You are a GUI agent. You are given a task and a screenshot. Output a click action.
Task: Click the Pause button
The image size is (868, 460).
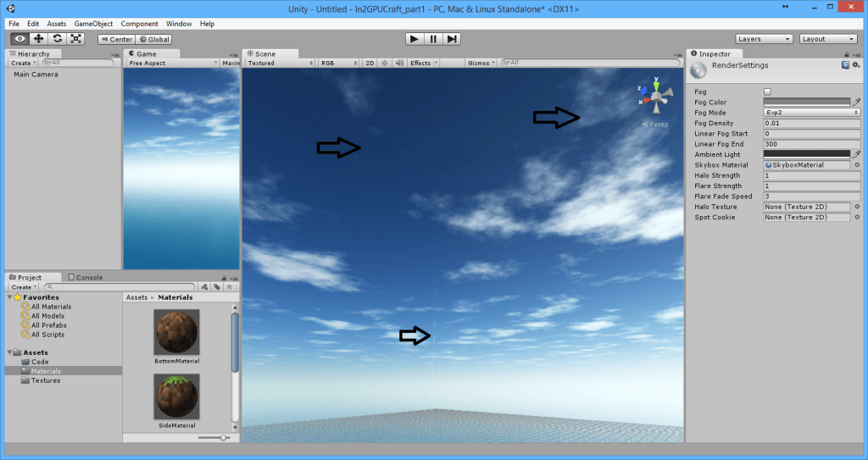click(x=433, y=39)
